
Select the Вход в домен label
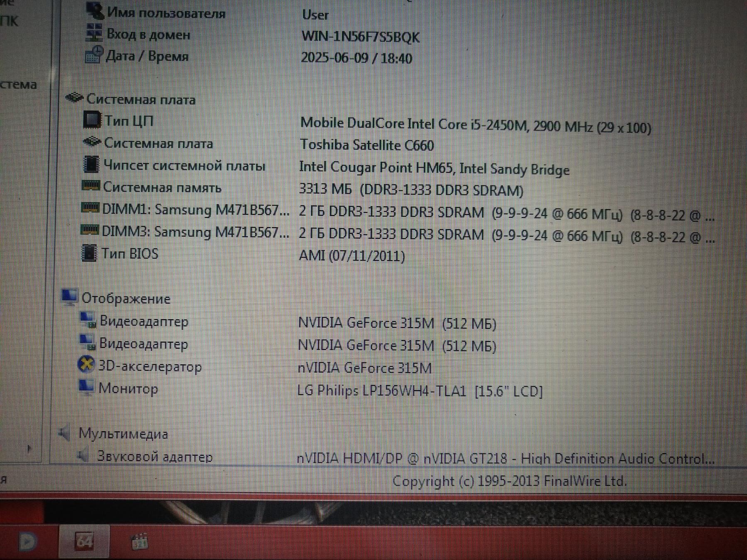149,34
